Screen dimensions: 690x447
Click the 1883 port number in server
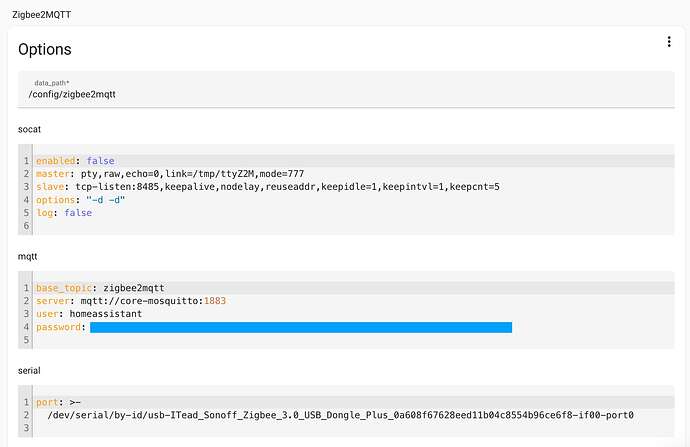215,301
